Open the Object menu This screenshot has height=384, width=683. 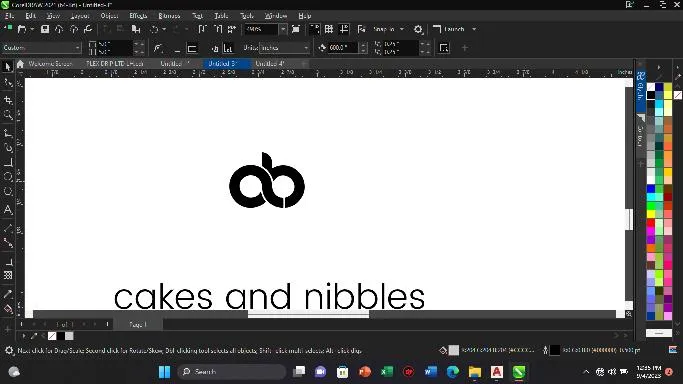click(x=109, y=16)
